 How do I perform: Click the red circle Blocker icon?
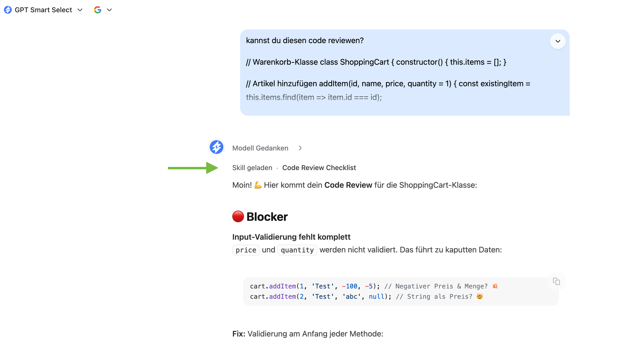[238, 217]
